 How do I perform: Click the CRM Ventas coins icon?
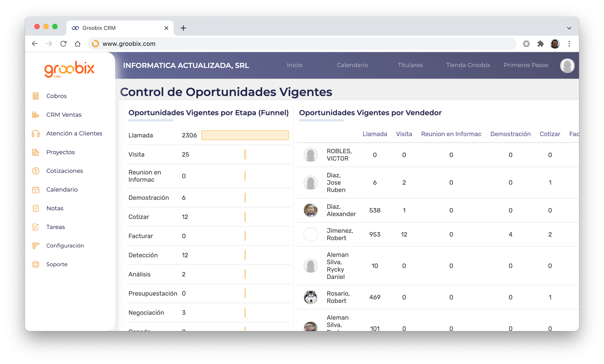35,115
